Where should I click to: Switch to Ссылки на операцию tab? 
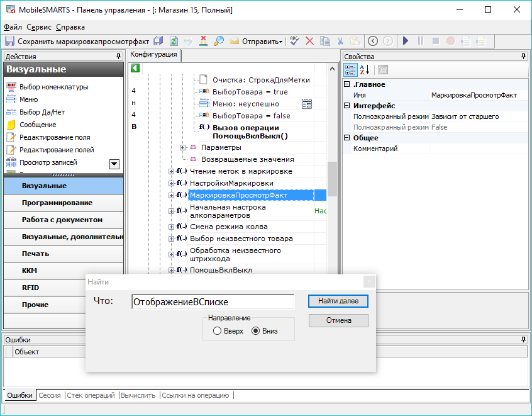tap(196, 395)
